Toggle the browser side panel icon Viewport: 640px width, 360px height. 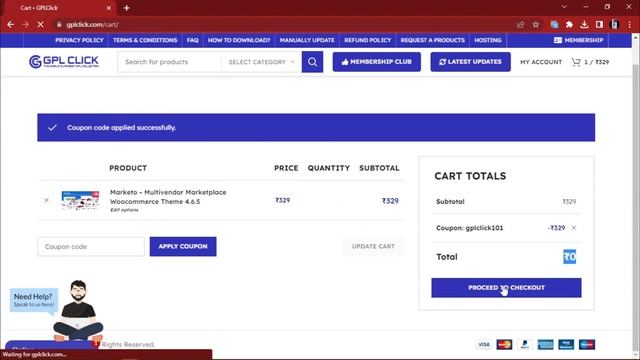[599, 24]
